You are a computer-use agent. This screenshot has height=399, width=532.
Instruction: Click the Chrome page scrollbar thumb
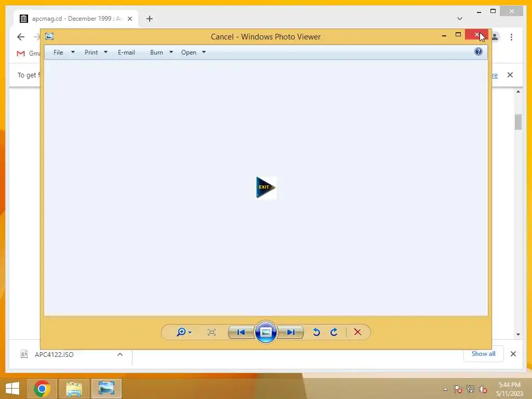click(518, 122)
